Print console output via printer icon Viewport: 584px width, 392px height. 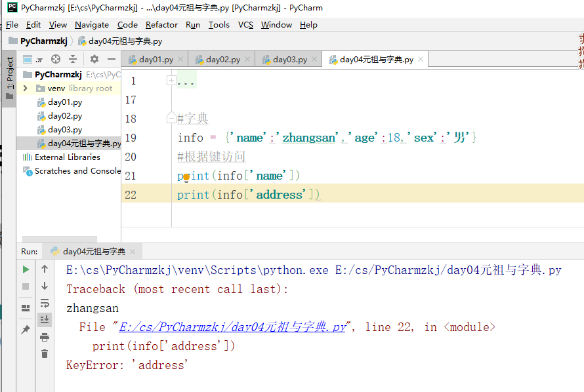[44, 336]
